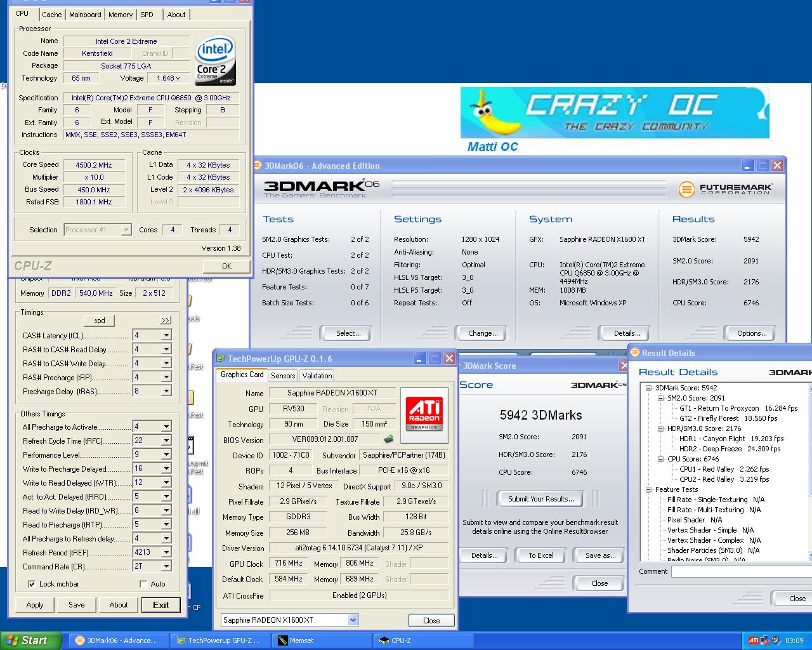The height and width of the screenshot is (650, 812).
Task: Click Options... under Results in 3DMark06
Action: pos(752,333)
